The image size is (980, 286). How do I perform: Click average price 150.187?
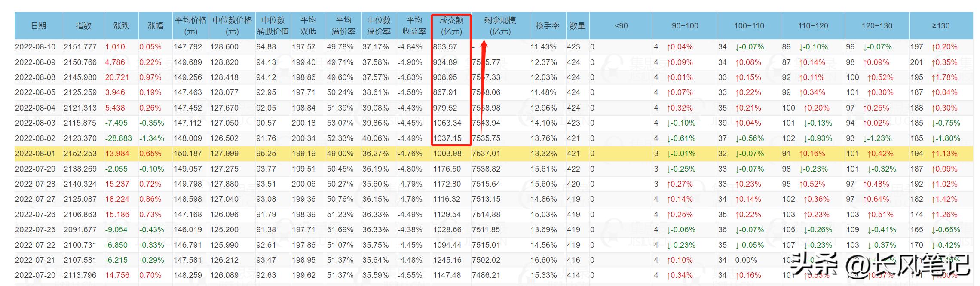tap(188, 154)
